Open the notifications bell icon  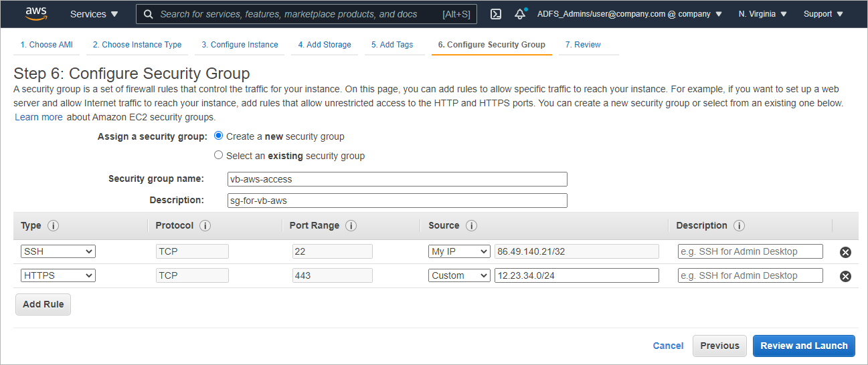(520, 14)
